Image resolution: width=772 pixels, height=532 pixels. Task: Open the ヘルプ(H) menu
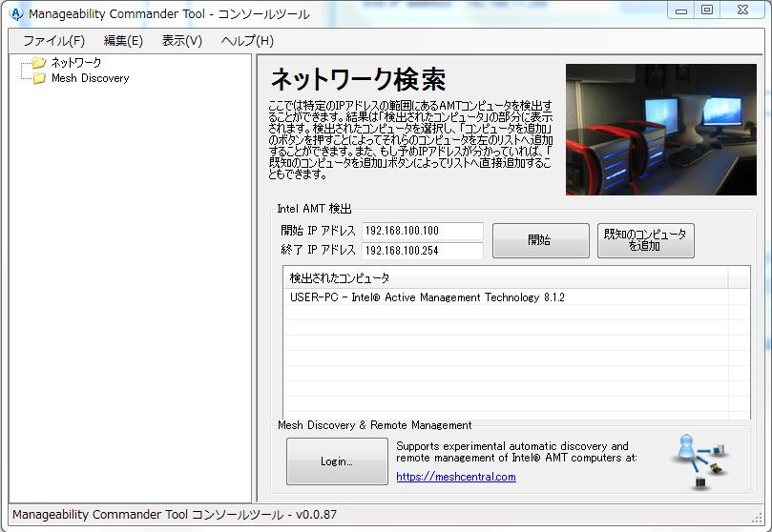coord(246,40)
